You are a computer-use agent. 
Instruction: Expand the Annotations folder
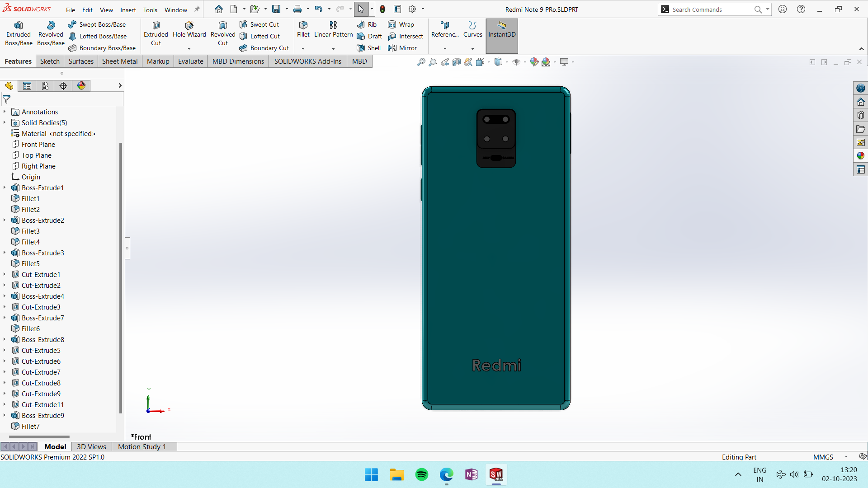[5, 112]
